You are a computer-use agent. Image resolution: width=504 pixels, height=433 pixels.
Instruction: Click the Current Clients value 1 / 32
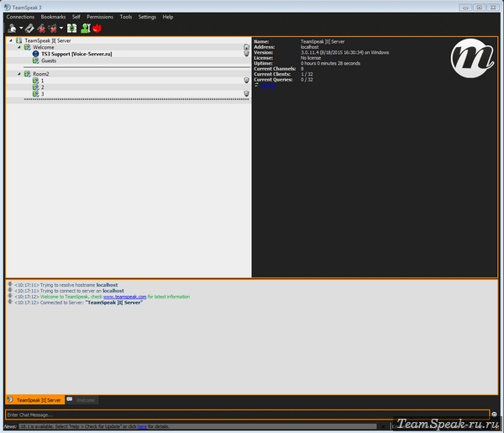pos(307,74)
